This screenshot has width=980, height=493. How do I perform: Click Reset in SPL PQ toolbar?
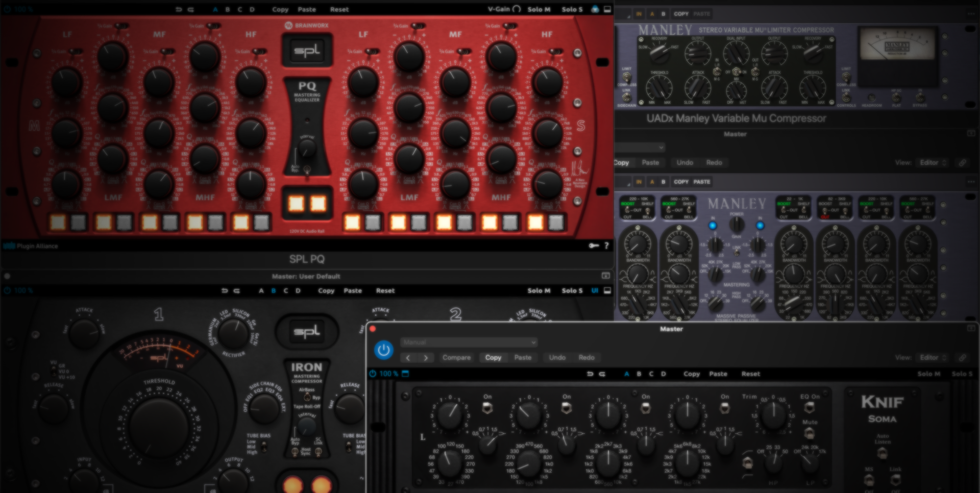point(339,9)
